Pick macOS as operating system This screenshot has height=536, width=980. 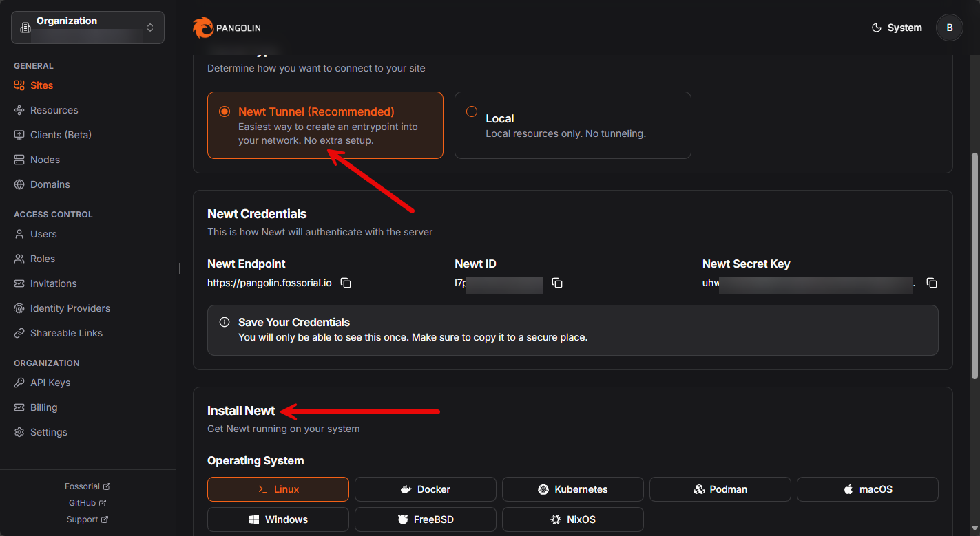click(867, 489)
